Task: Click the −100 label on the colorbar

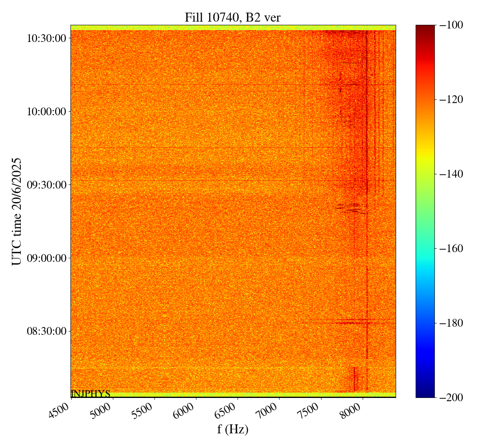Action: click(x=450, y=25)
